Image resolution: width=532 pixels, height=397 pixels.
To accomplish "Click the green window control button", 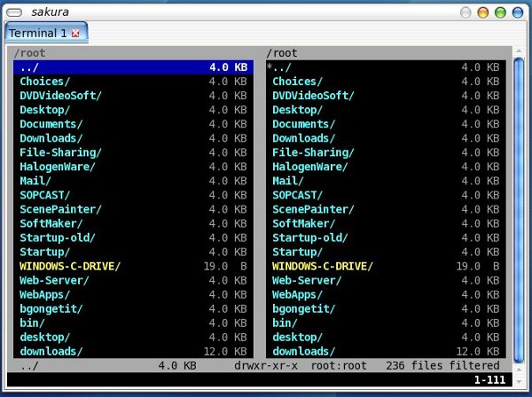I will pos(500,12).
